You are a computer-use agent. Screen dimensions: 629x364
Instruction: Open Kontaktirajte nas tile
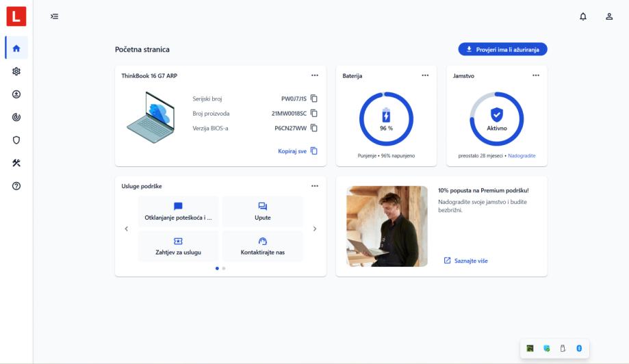tap(263, 246)
